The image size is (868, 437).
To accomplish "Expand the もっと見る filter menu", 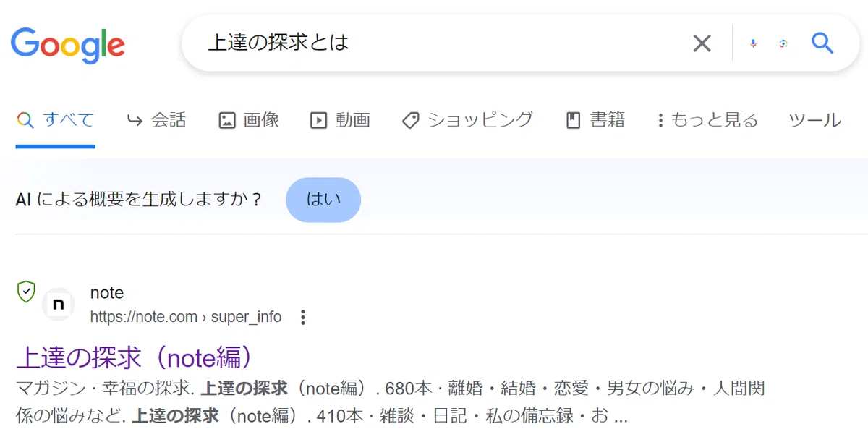I will click(x=707, y=120).
